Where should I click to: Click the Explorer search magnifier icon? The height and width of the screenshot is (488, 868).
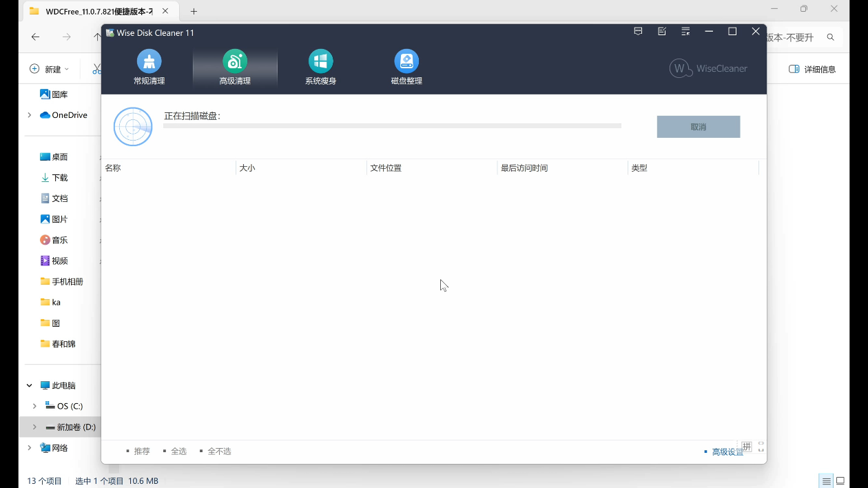(x=830, y=37)
